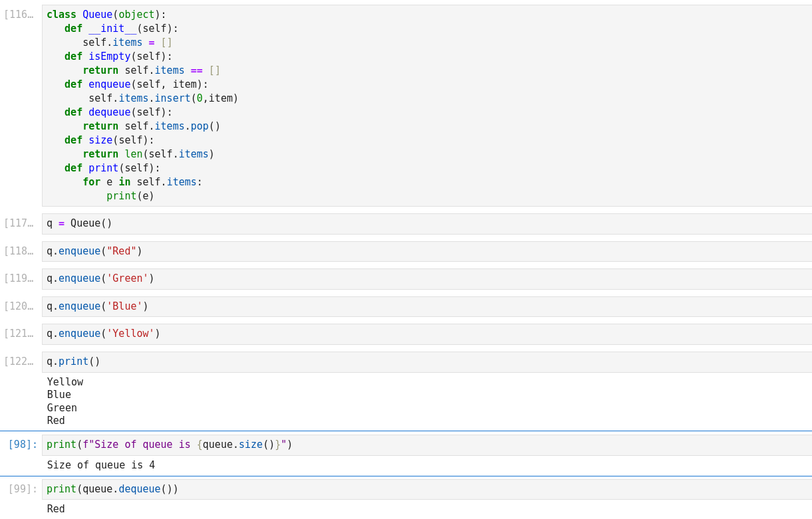Click the q.enqueue('Yellow') code cell

pos(426,334)
